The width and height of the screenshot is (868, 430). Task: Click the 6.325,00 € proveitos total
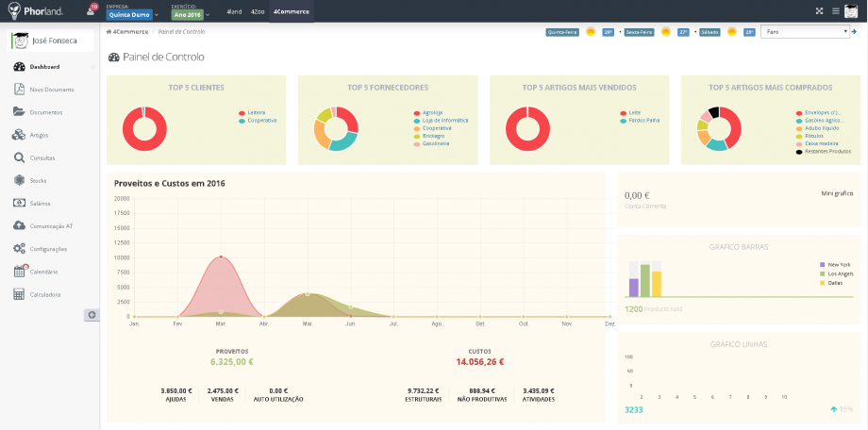(x=232, y=362)
